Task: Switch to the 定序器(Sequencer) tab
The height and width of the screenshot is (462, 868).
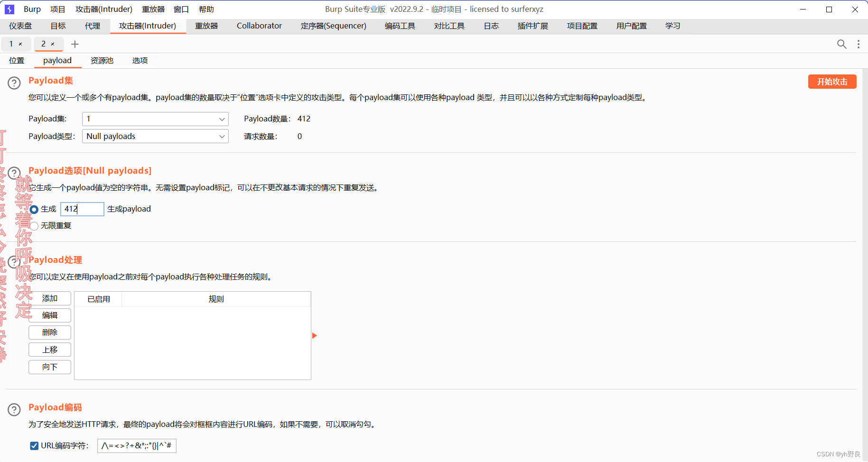Action: point(334,26)
